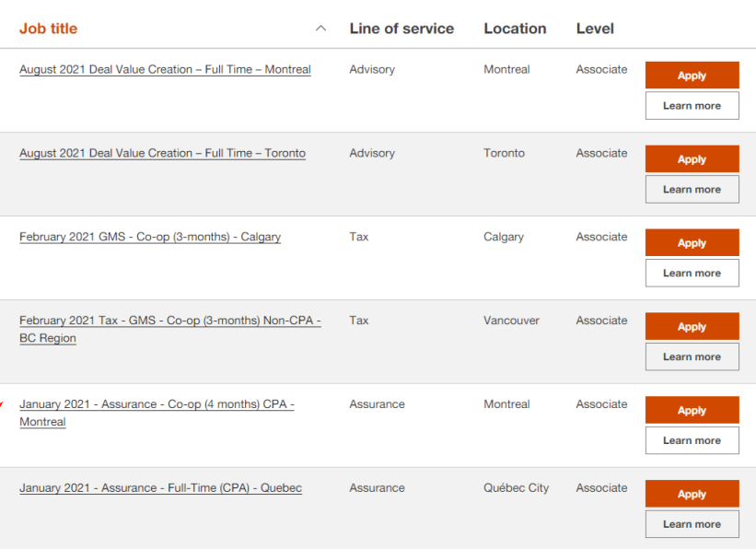This screenshot has height=549, width=756.
Task: Open January 2021 Assurance Co-op Montreal listing
Action: (x=157, y=405)
